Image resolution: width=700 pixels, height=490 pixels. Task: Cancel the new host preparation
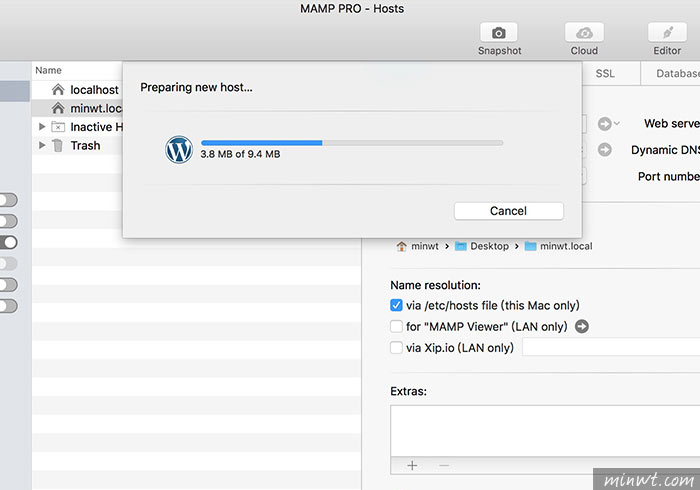[x=508, y=211]
